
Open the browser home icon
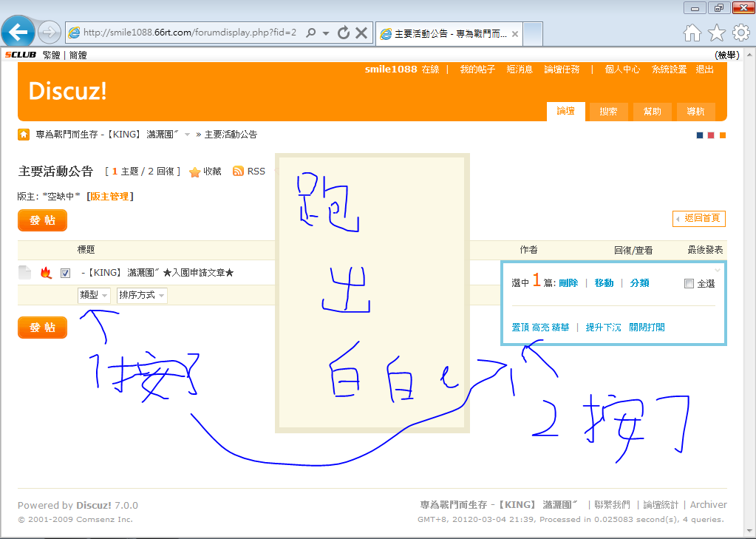pyautogui.click(x=692, y=33)
